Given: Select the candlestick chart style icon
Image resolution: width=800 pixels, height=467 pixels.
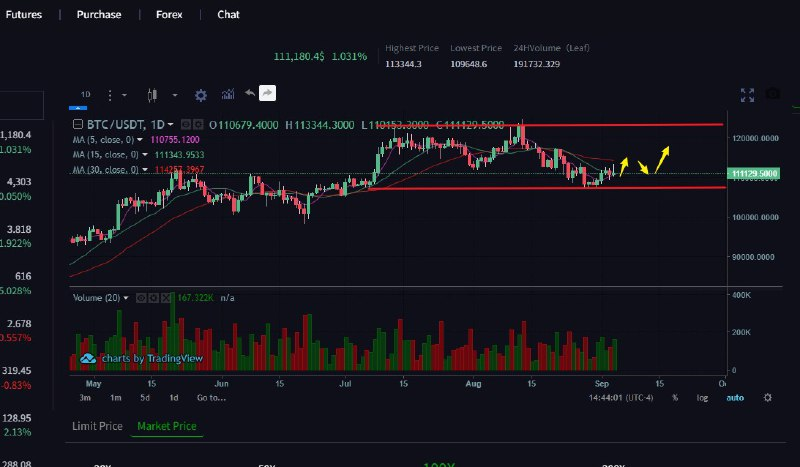Looking at the screenshot, I should click(153, 94).
